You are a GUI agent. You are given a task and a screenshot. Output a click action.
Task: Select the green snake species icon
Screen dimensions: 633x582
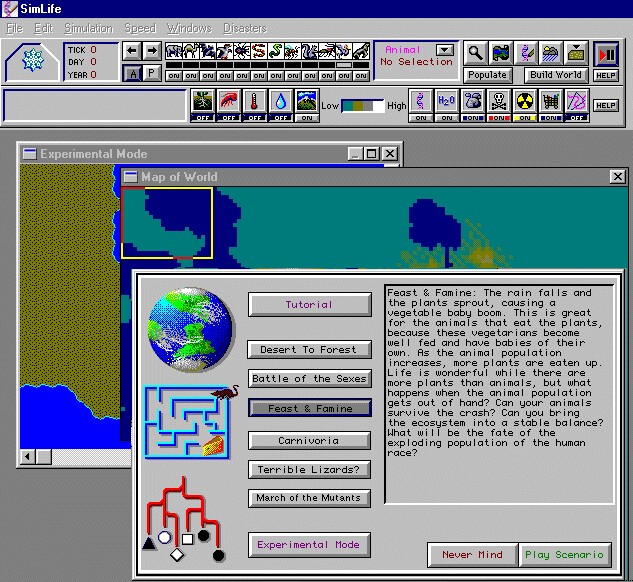click(x=276, y=51)
